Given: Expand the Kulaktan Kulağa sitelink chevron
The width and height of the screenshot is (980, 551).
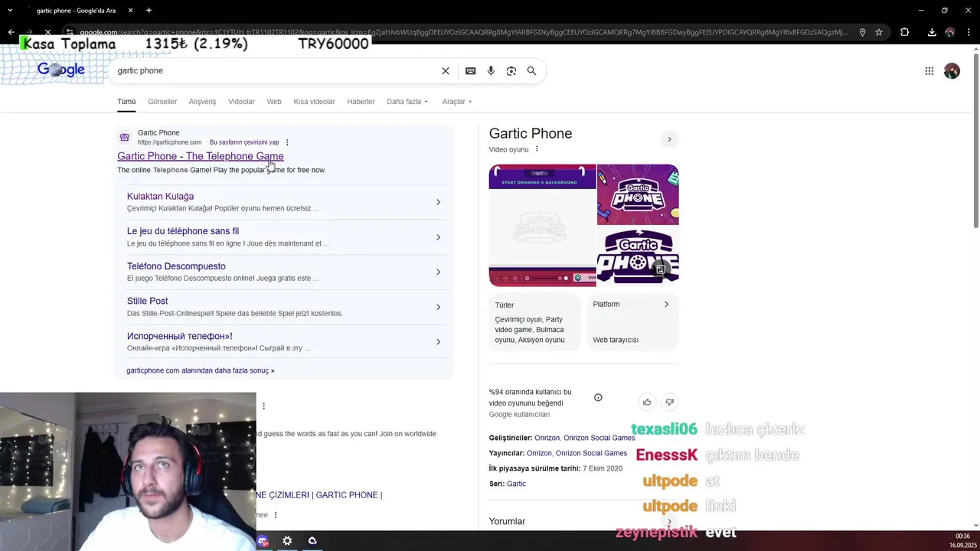Looking at the screenshot, I should [438, 202].
